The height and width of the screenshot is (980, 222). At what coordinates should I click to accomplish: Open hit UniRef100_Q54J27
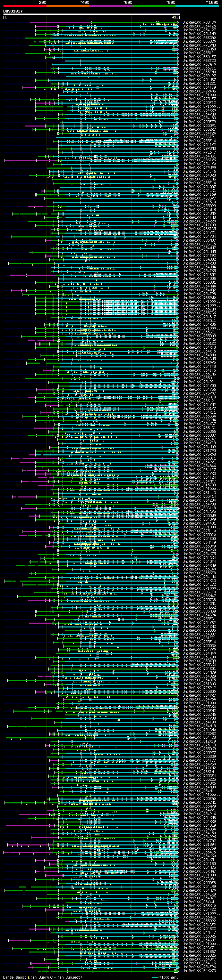click(199, 30)
